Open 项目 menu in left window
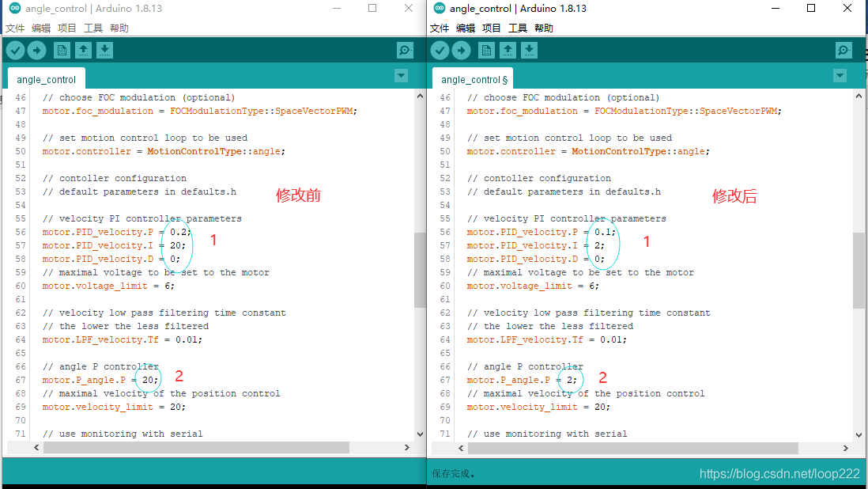Screen dimensions: 868x489 [67, 28]
